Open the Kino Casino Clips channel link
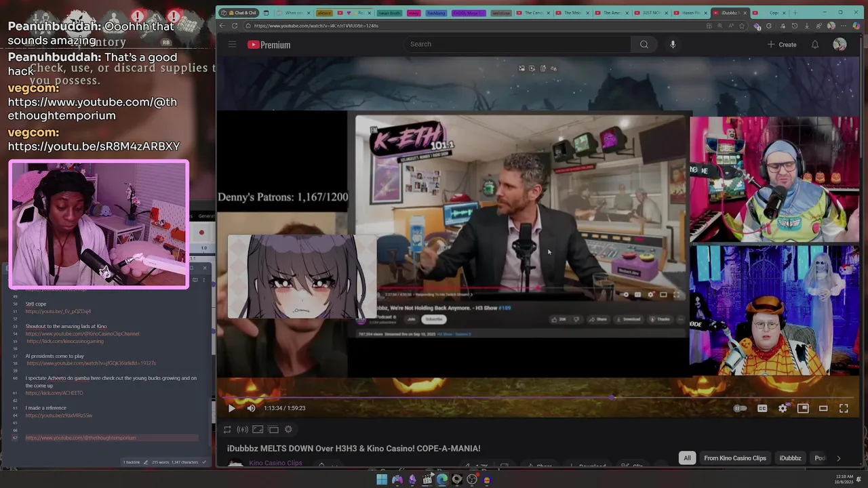 tap(275, 463)
